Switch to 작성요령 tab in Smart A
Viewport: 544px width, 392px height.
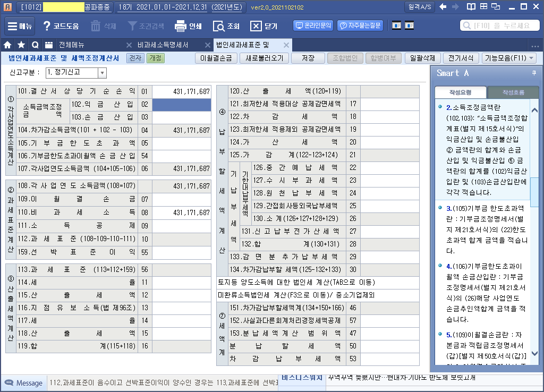(x=460, y=92)
